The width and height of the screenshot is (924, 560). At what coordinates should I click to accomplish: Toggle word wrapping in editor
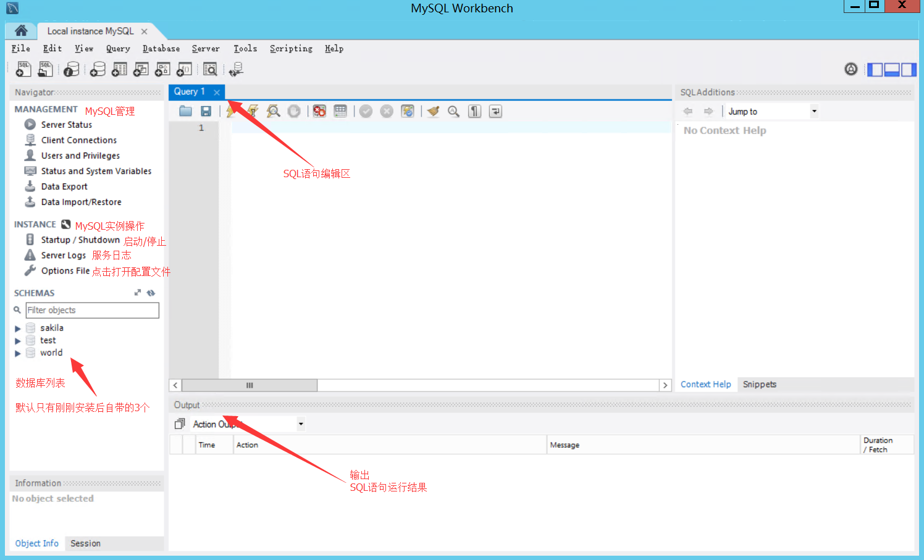(x=495, y=111)
